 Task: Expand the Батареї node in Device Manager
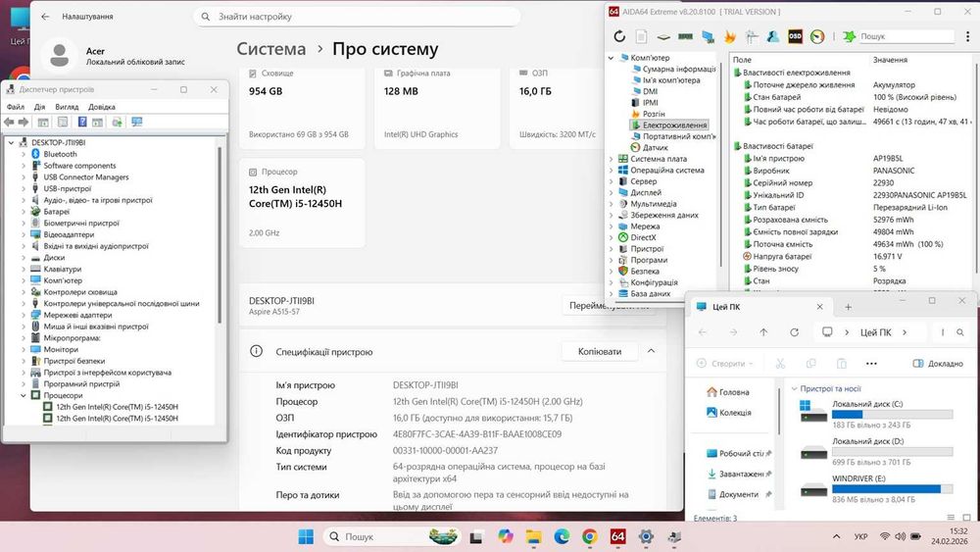tap(24, 212)
